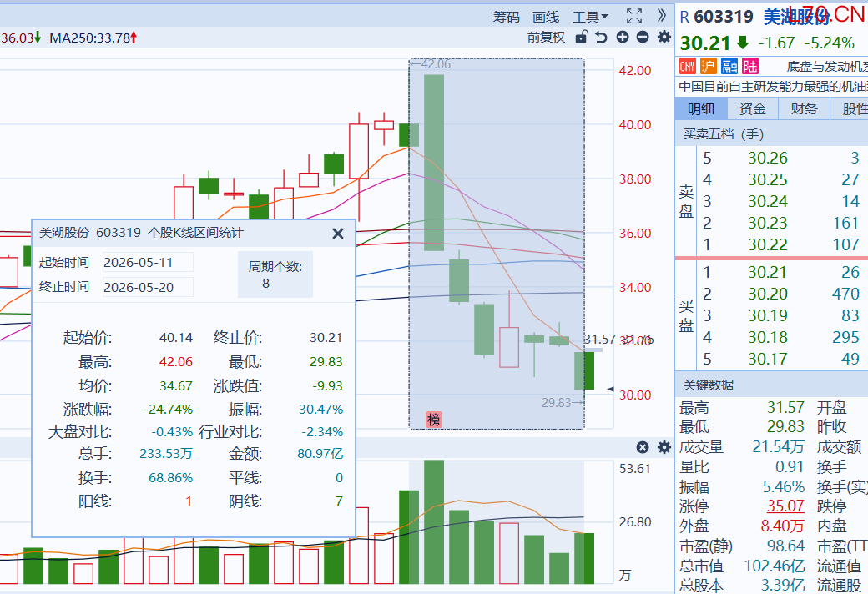
Task: Select buy level 5 price 30.17
Action: click(768, 360)
